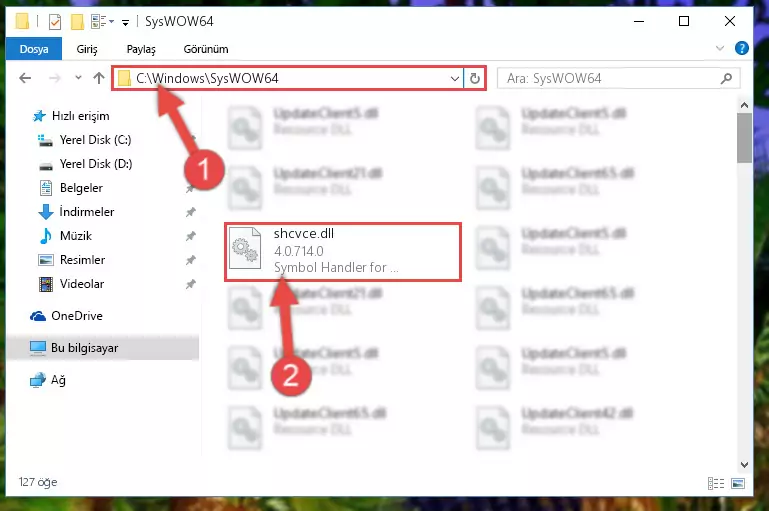Click the Bu bilgisayar monitor icon
This screenshot has height=511, width=769.
38,348
